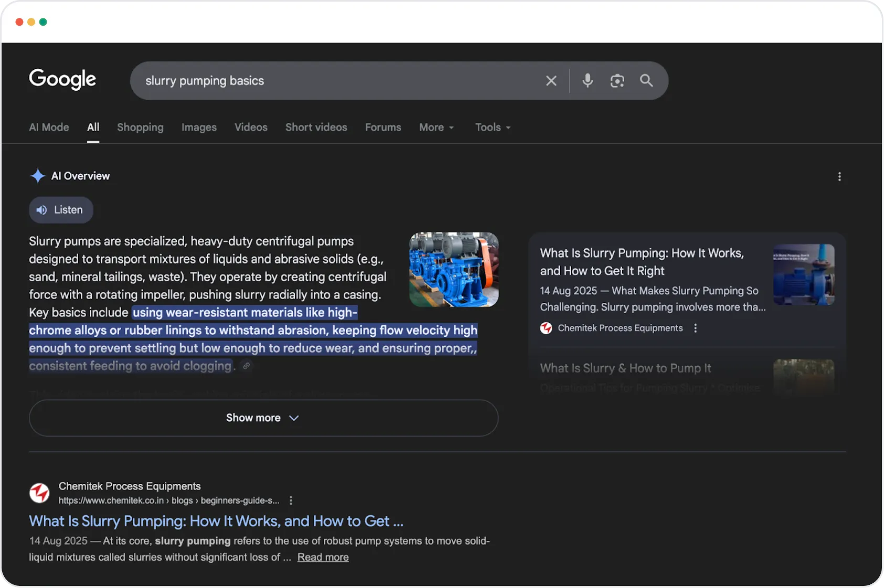
Task: Click the Google logo
Action: [62, 79]
